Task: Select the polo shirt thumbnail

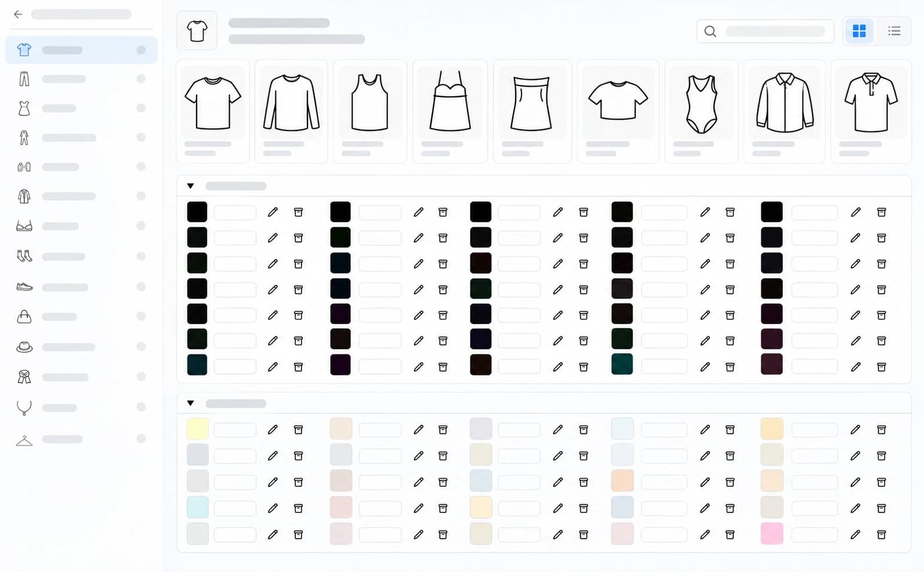Action: [x=871, y=111]
